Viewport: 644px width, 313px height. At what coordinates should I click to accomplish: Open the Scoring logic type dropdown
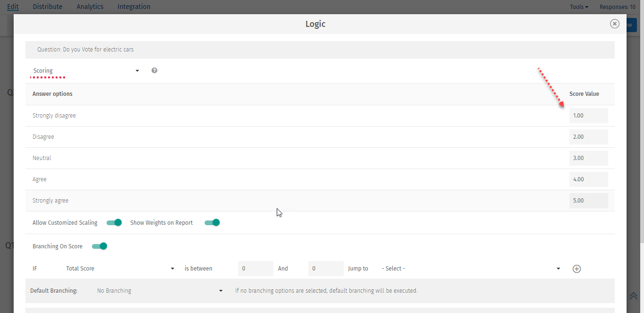(85, 70)
